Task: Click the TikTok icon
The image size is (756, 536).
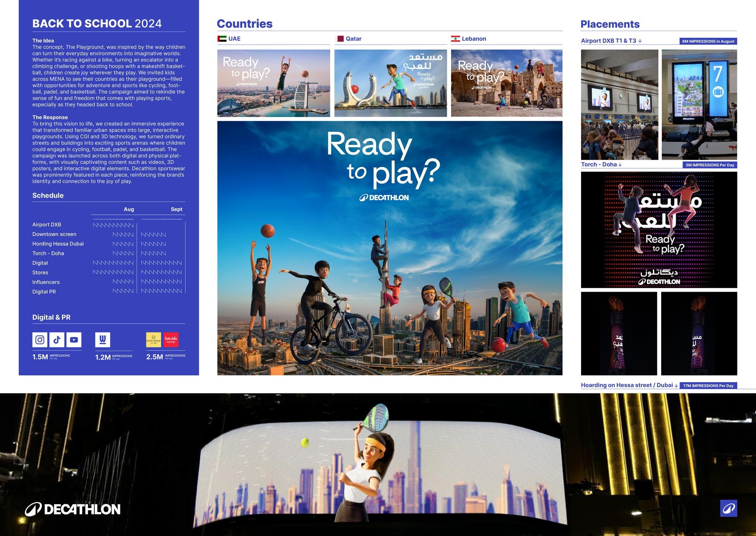Action: (57, 340)
